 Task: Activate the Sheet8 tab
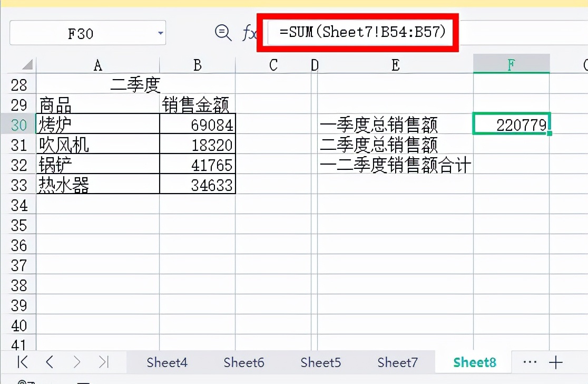[x=473, y=362]
